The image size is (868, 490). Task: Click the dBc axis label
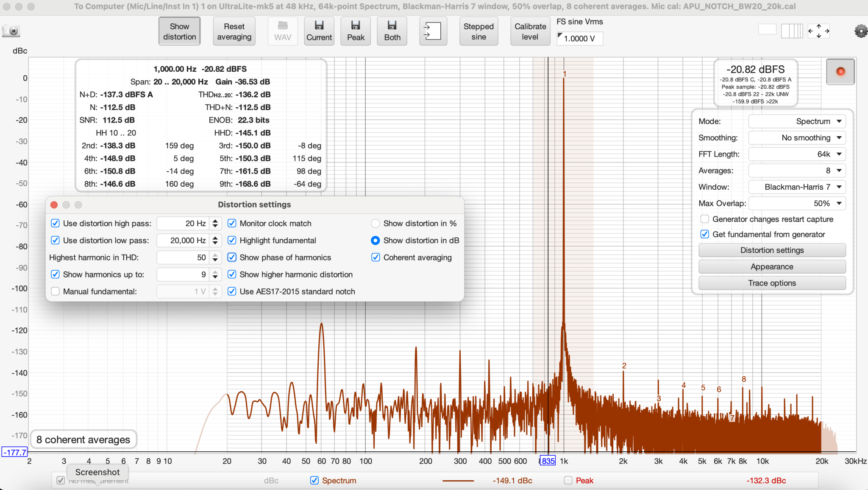point(20,51)
